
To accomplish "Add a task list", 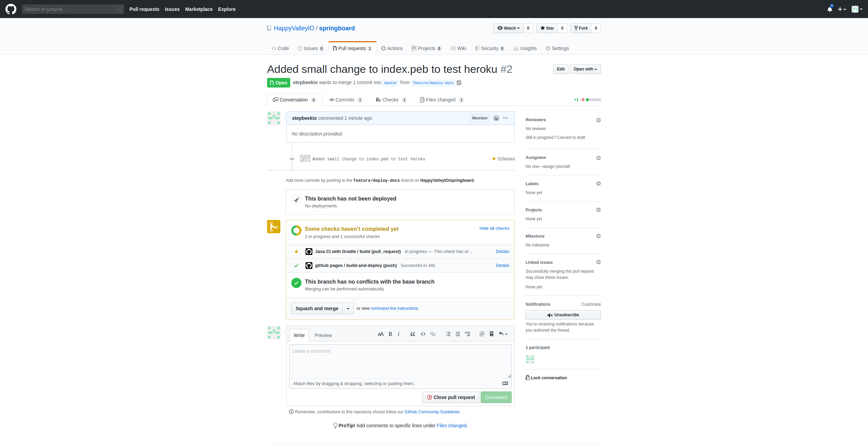I will coord(468,334).
